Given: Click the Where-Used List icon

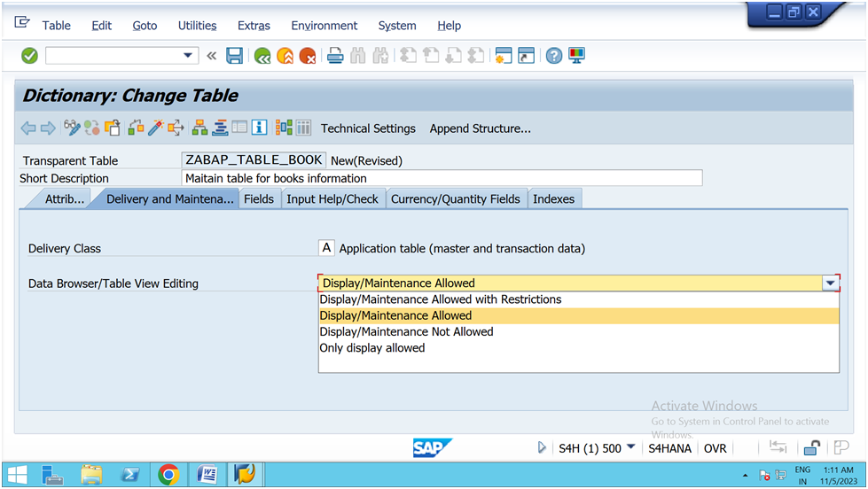Looking at the screenshot, I should [x=176, y=128].
